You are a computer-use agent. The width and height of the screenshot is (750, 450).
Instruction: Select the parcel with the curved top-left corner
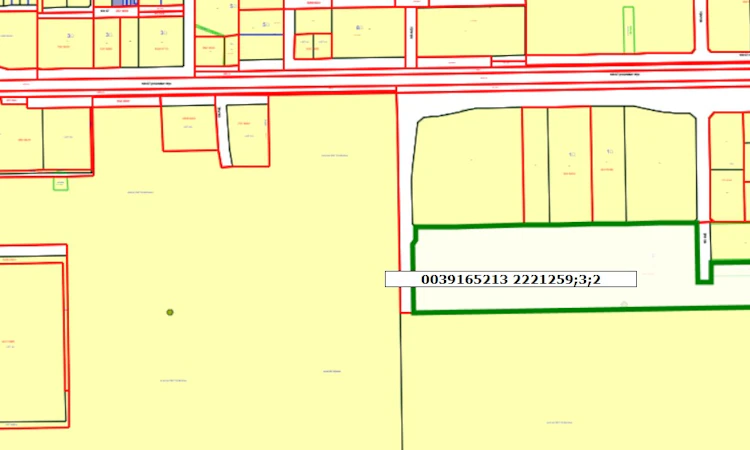467,166
